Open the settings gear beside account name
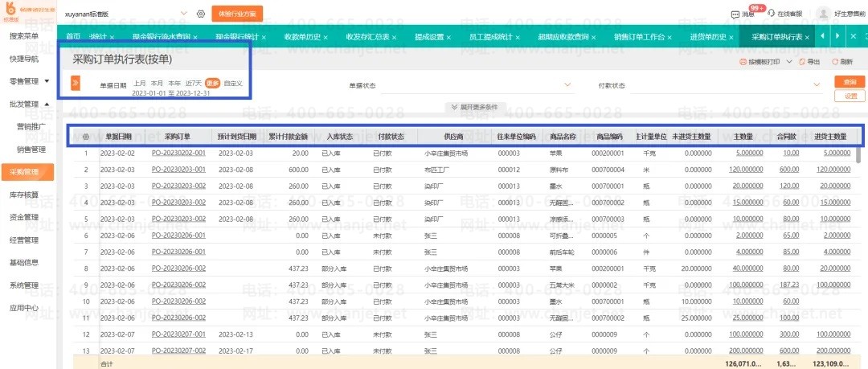Viewport: 868px width, 369px height. (201, 14)
